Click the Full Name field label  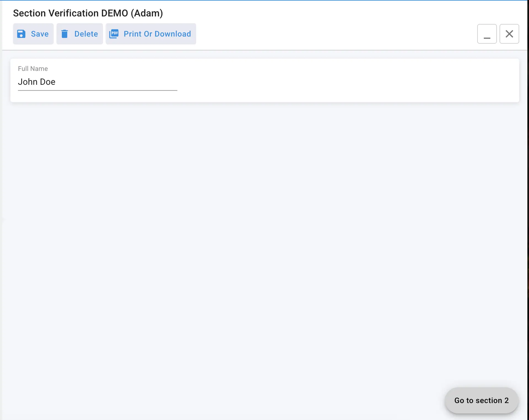(x=33, y=69)
